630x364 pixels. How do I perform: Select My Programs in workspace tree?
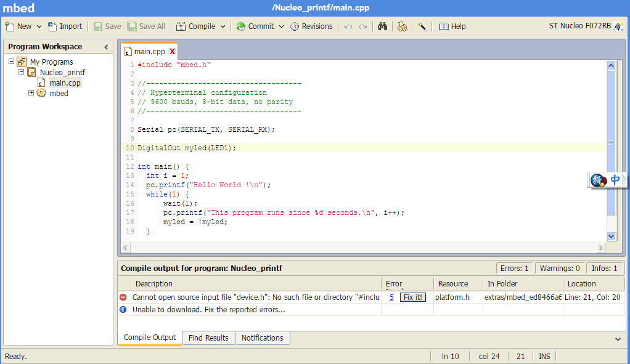pos(51,62)
